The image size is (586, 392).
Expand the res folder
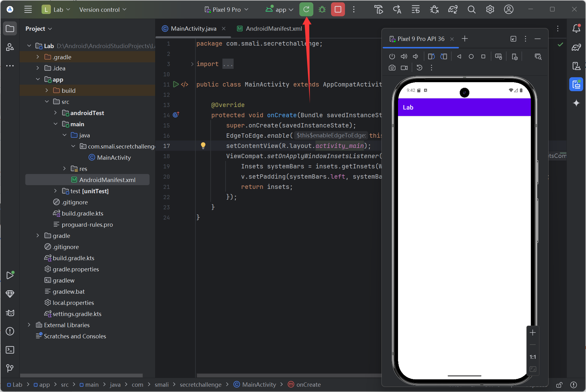(x=65, y=169)
